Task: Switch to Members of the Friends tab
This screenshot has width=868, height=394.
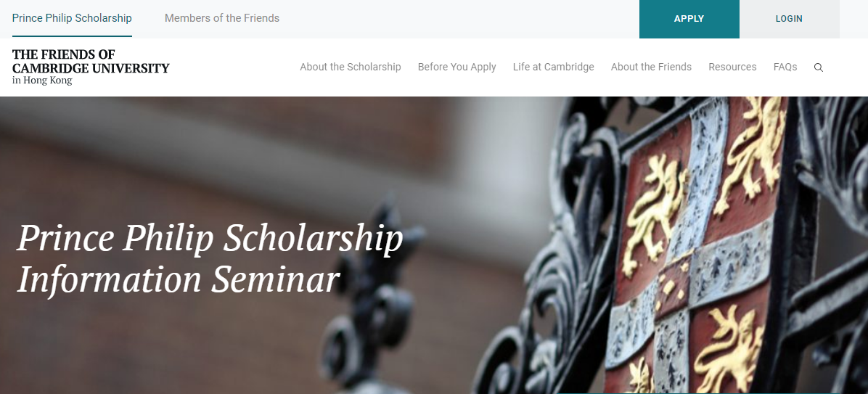Action: [222, 18]
